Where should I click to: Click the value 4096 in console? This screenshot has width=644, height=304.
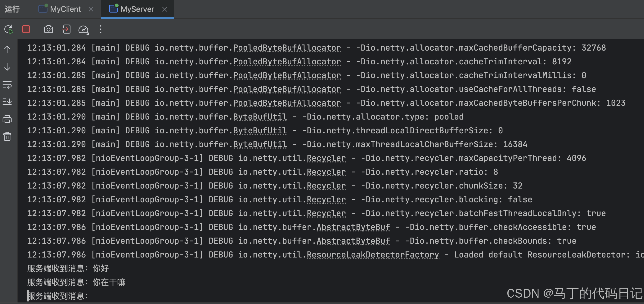(x=577, y=158)
